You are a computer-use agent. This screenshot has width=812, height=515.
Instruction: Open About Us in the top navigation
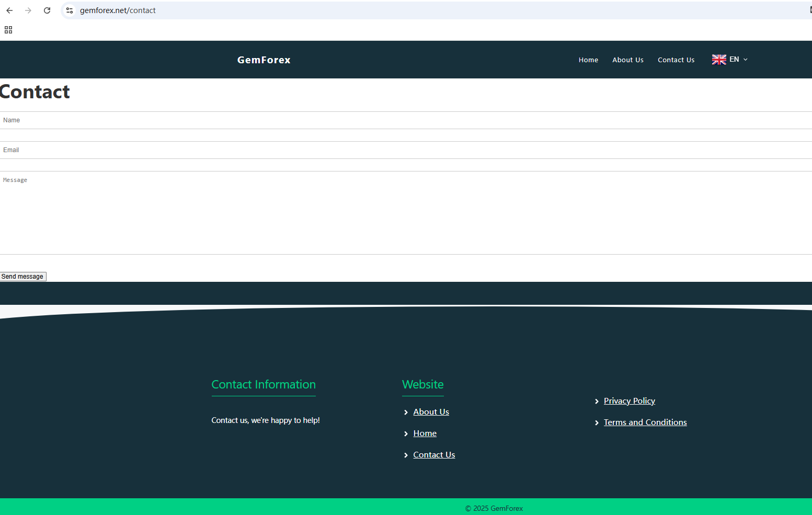pyautogui.click(x=627, y=60)
